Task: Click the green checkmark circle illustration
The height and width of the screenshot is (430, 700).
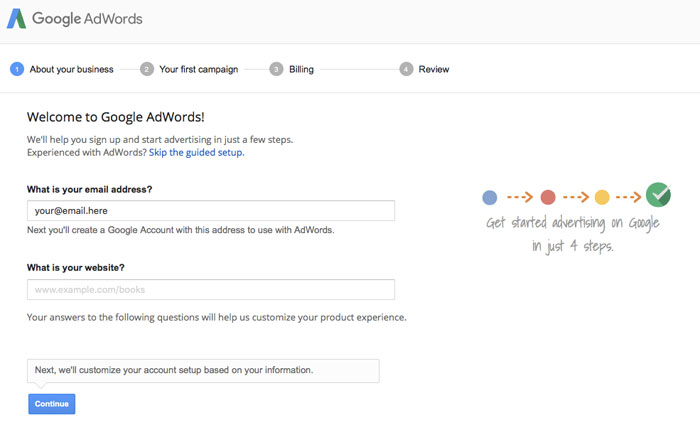Action: [658, 195]
